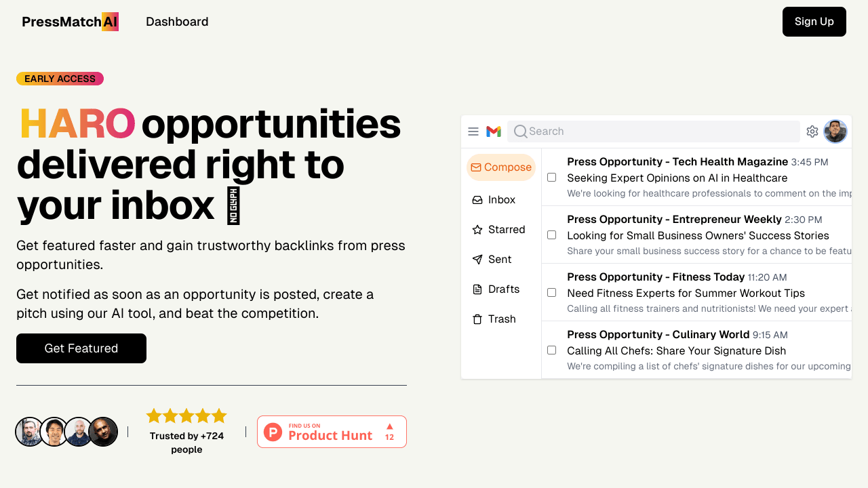Open the hamburger menu in mail mockup

[x=473, y=131]
